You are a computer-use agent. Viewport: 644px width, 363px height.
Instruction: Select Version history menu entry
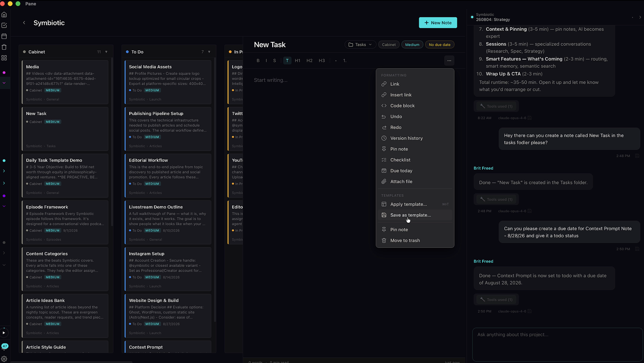coord(415,138)
